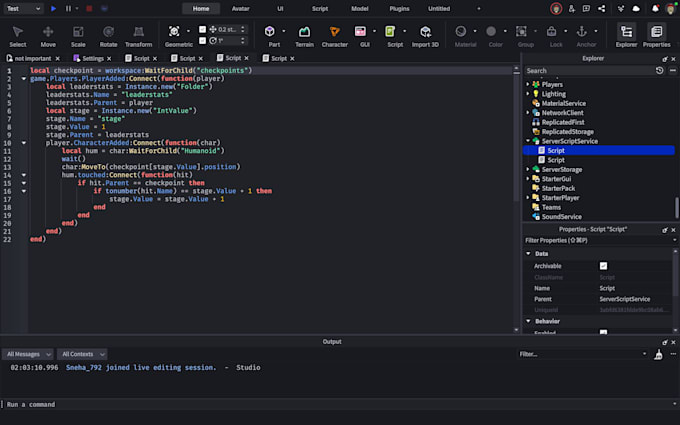Open the All Contexts dropdown
Image resolution: width=680 pixels, height=425 pixels.
[82, 354]
